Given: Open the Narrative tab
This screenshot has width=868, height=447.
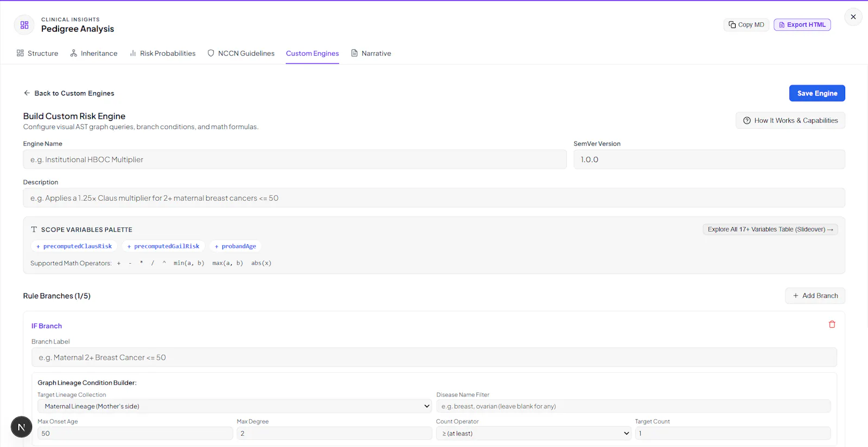Looking at the screenshot, I should click(371, 53).
